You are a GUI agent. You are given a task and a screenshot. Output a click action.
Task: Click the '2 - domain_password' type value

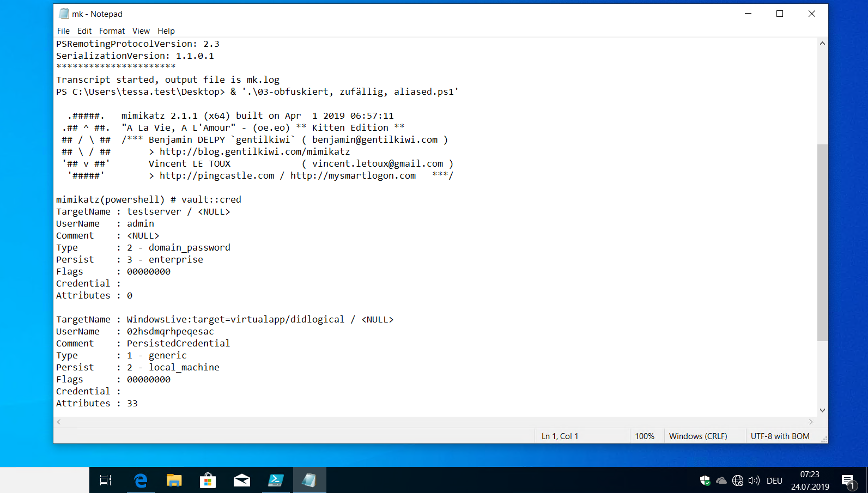(179, 247)
